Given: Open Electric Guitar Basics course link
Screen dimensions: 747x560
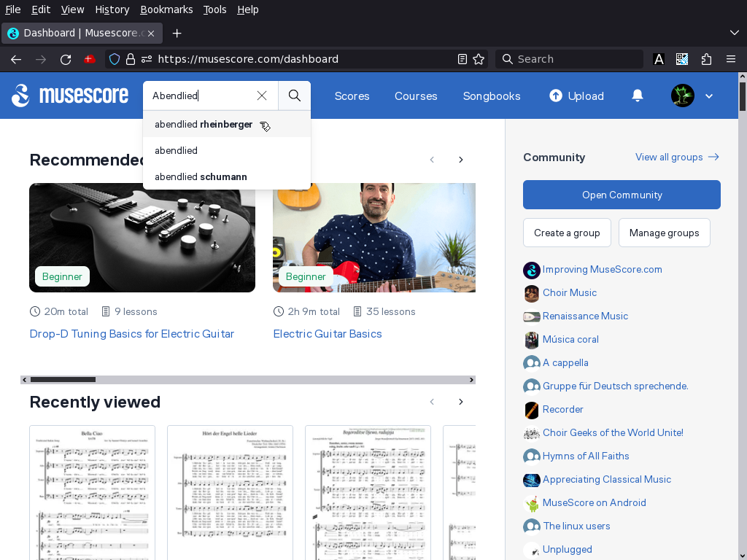Looking at the screenshot, I should click(328, 334).
